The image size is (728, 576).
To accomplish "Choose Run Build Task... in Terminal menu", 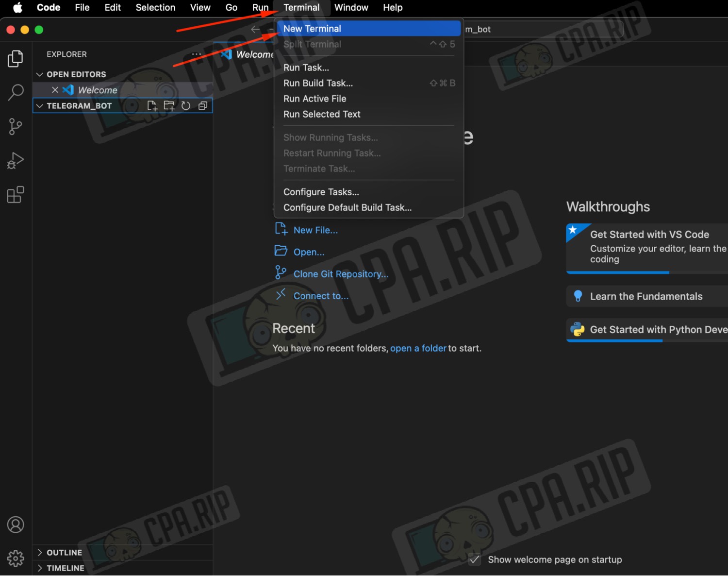I will pyautogui.click(x=369, y=83).
